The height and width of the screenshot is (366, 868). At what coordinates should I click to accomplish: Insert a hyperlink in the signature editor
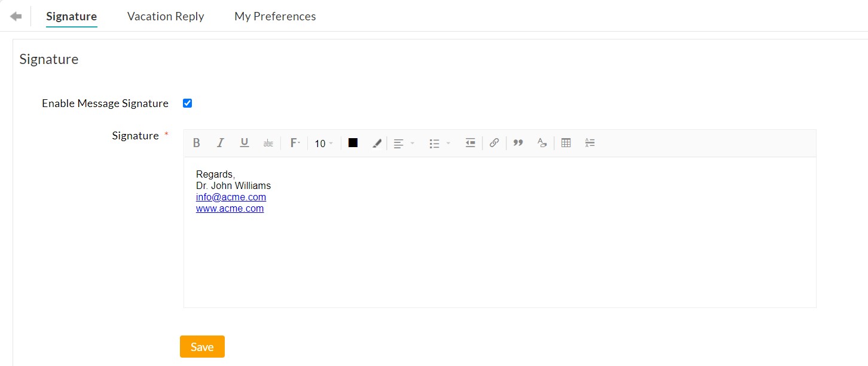494,143
